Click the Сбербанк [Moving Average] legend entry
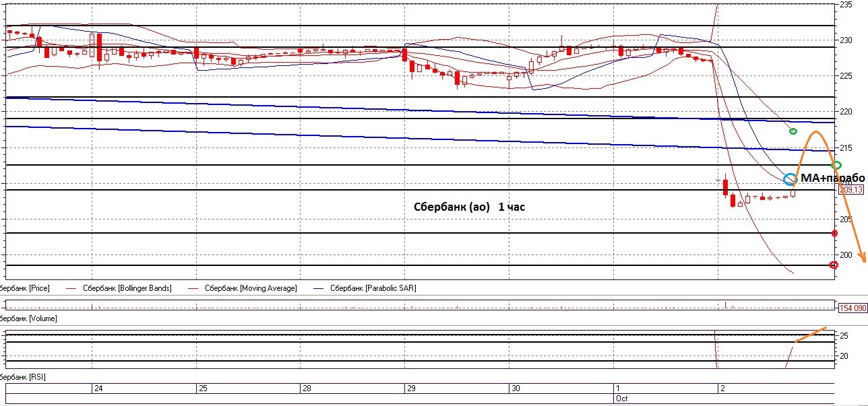 [251, 288]
